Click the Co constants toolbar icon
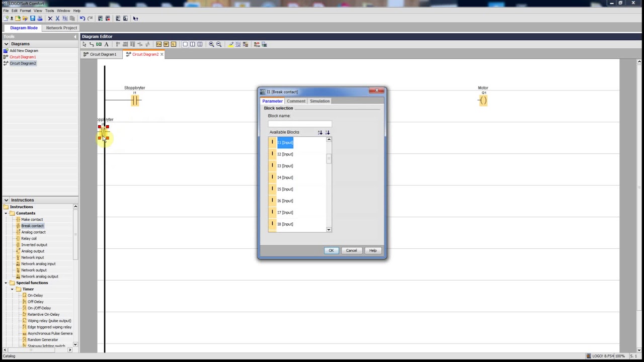 [x=158, y=44]
